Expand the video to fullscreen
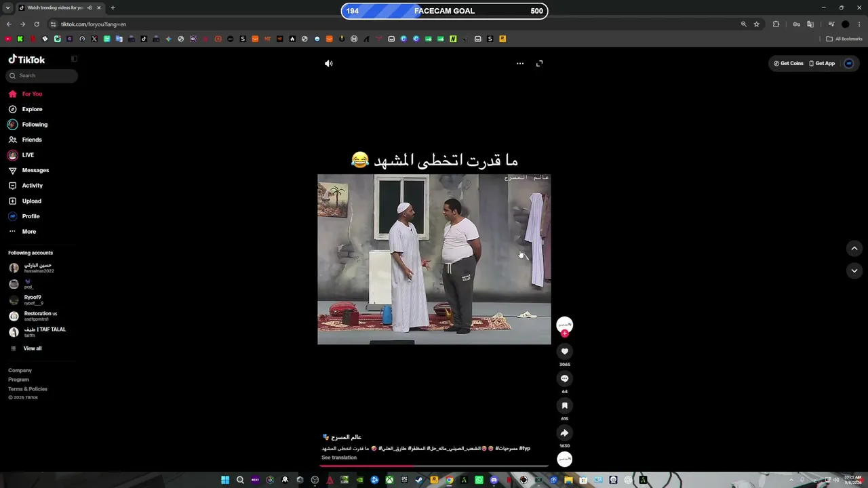Viewport: 868px width, 488px height. click(540, 64)
